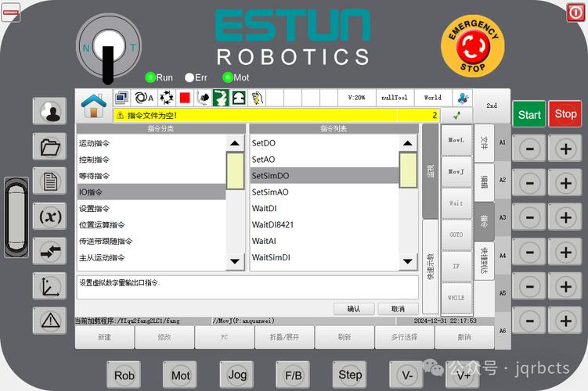Open the home screen icon
This screenshot has width=588, height=391.
tap(94, 106)
